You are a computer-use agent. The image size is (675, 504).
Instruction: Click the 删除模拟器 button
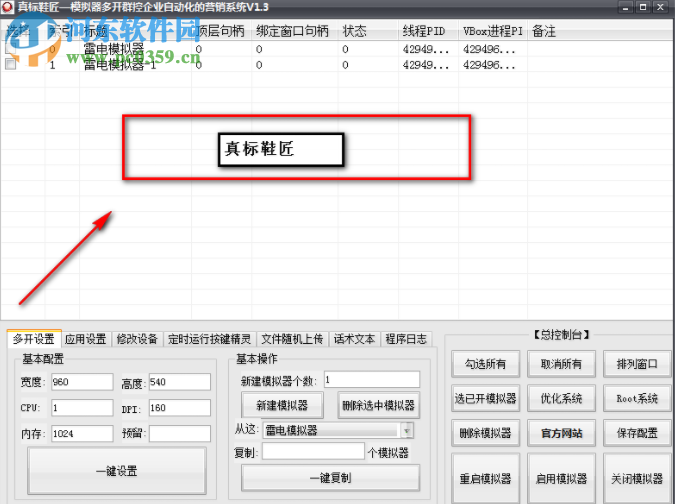pyautogui.click(x=486, y=433)
